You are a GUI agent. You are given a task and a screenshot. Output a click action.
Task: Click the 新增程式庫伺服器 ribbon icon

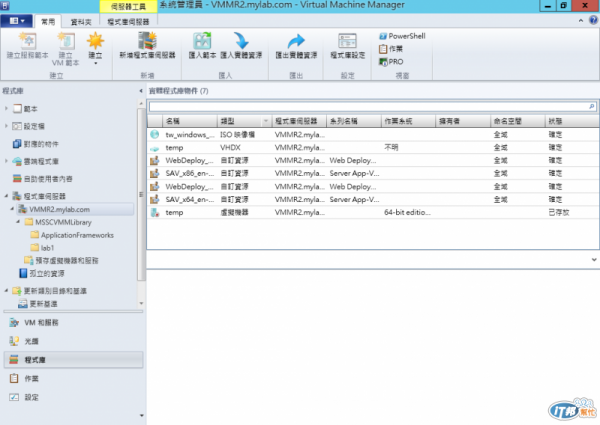(x=147, y=40)
